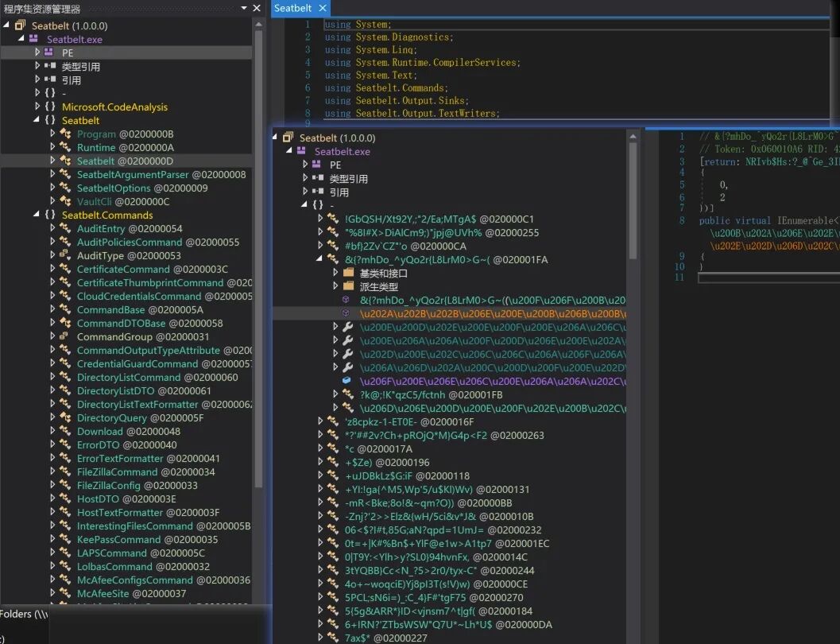Screen dimensions: 840x644
Task: Select McAfeeSite @02000037
Action: [x=131, y=594]
